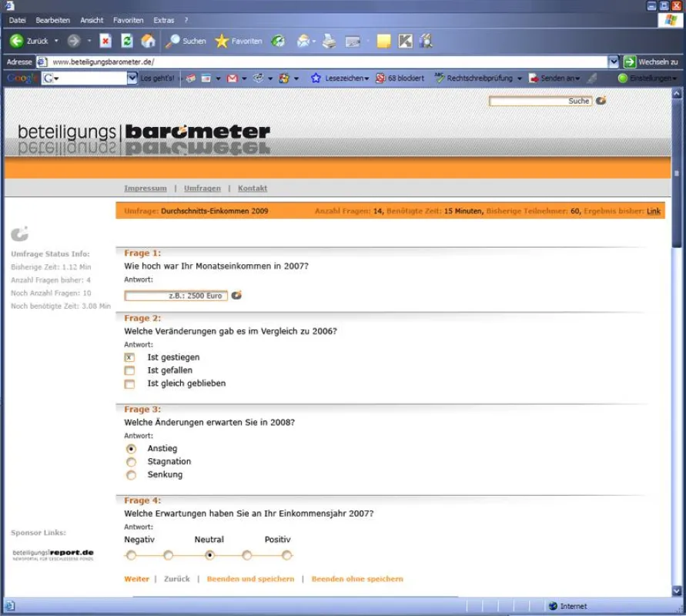Click the Wechseln zu green arrow button
This screenshot has width=686, height=616.
pos(630,62)
